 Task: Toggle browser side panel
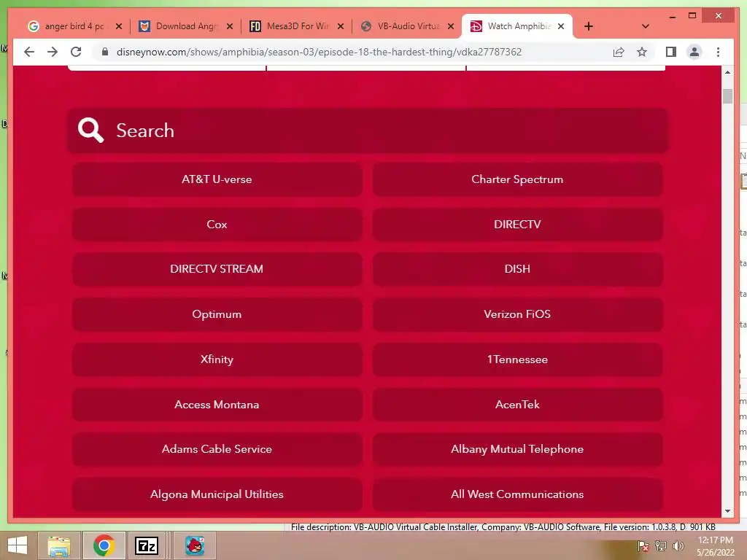click(x=671, y=52)
